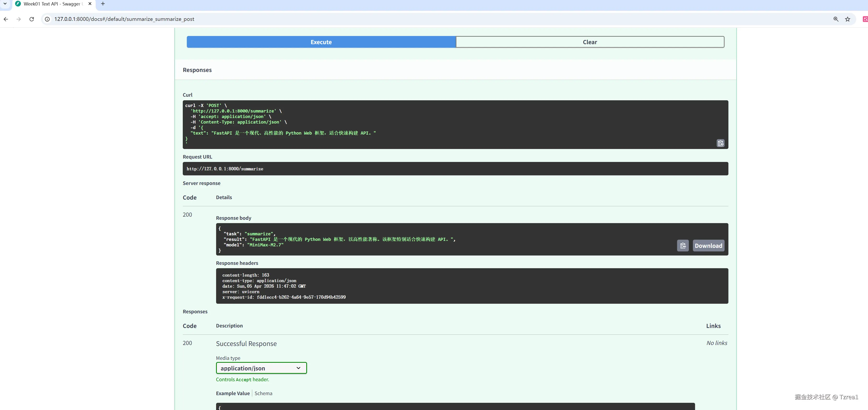Click the browser forward arrow
Image resolution: width=868 pixels, height=410 pixels.
pos(18,19)
